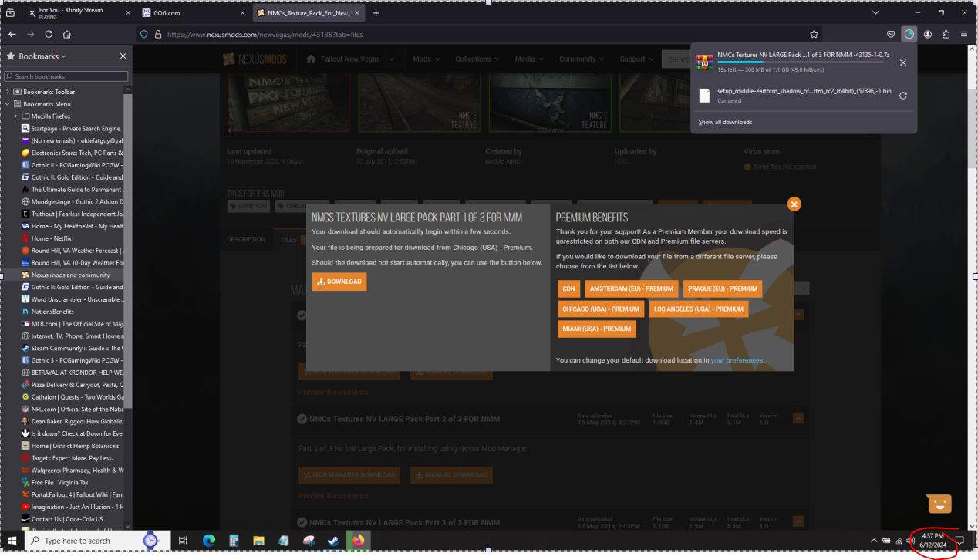Close the Xfinity Stream tab

[128, 13]
